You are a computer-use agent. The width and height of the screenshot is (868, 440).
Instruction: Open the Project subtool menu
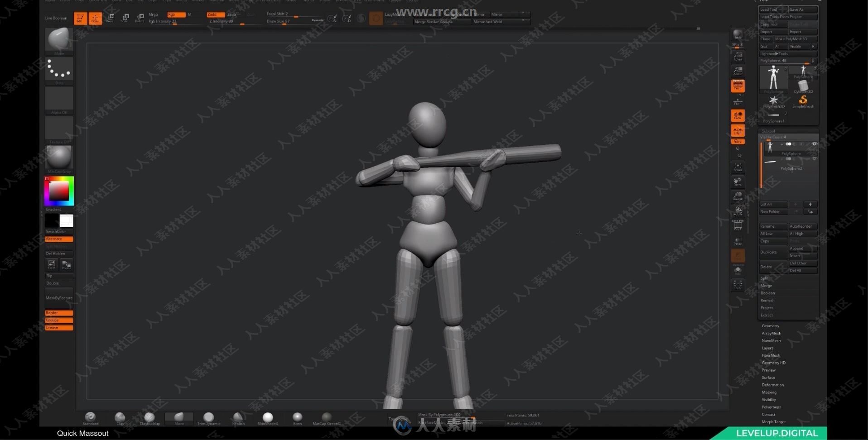767,308
